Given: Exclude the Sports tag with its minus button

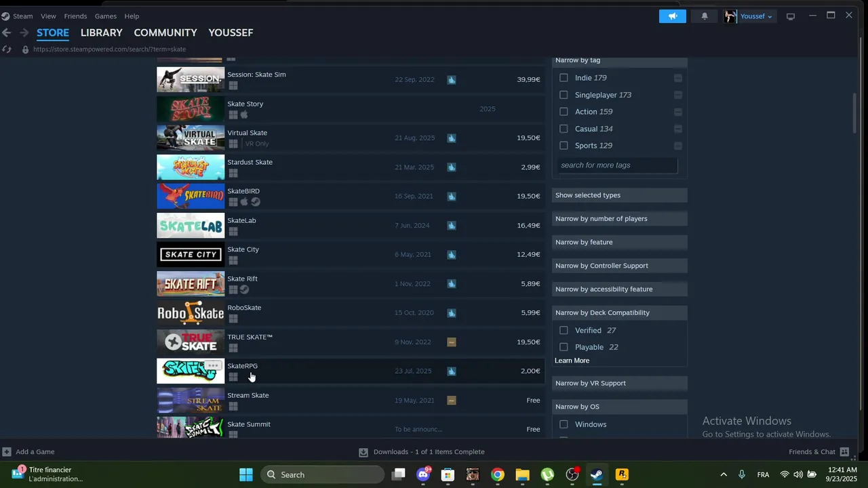Looking at the screenshot, I should pyautogui.click(x=678, y=146).
